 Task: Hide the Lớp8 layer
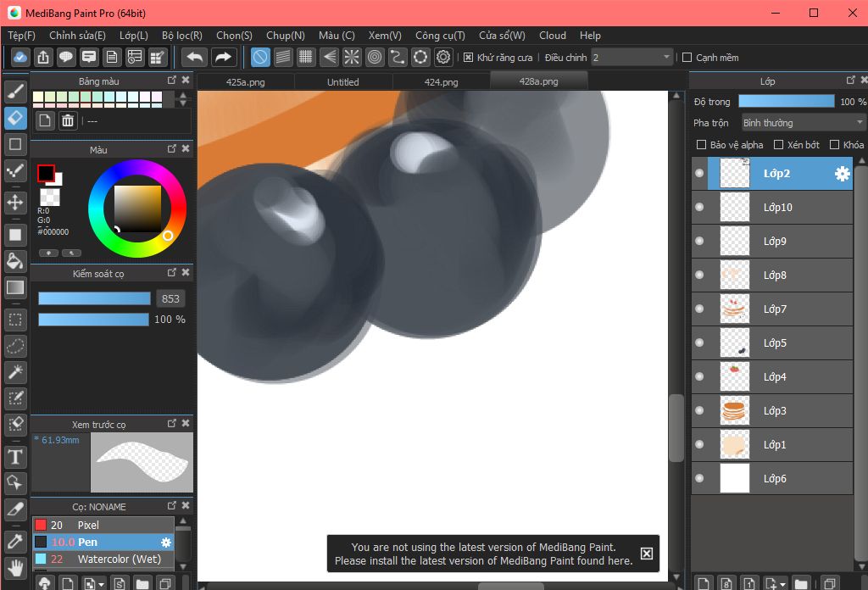699,275
